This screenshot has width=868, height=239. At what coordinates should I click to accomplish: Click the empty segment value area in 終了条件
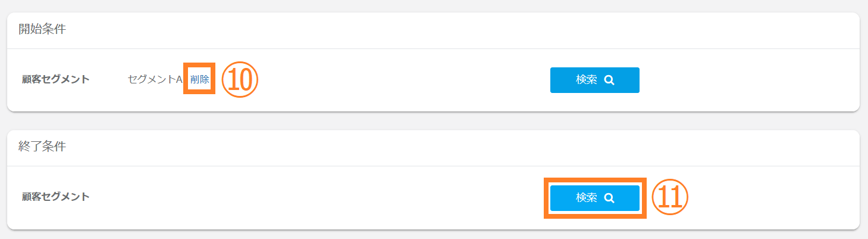pos(238,197)
